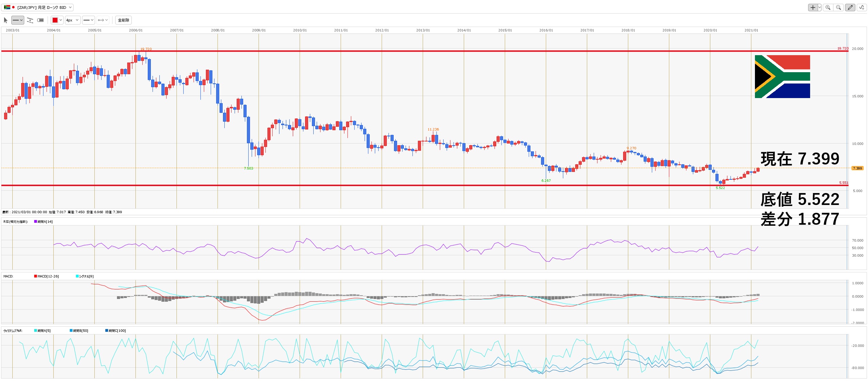Click the MACD[12-26] legend label
This screenshot has height=381, width=868.
coord(48,276)
